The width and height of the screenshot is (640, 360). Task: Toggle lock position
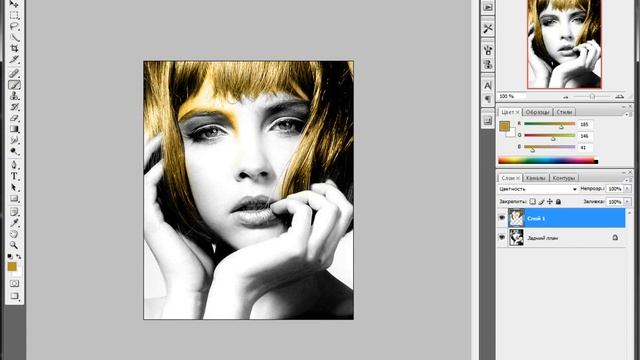pyautogui.click(x=550, y=202)
